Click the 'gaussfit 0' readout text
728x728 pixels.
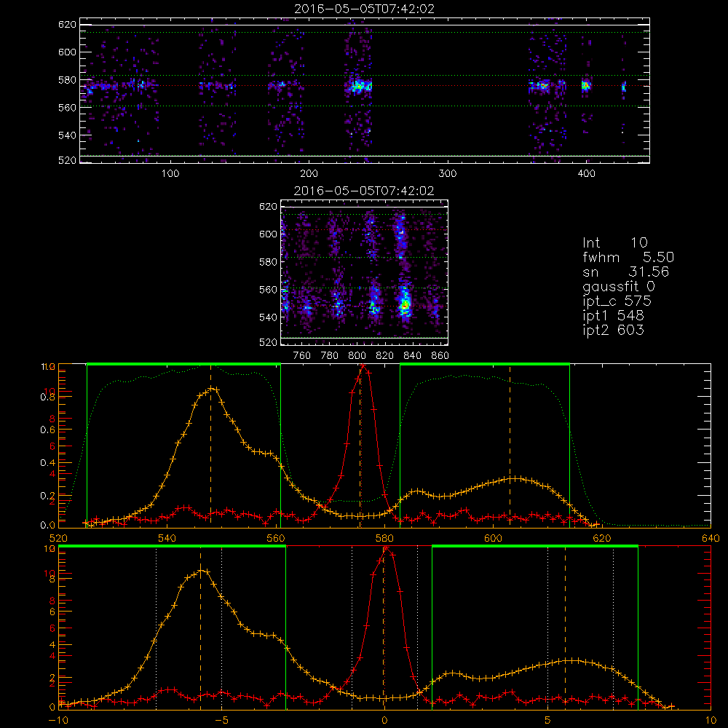click(619, 286)
